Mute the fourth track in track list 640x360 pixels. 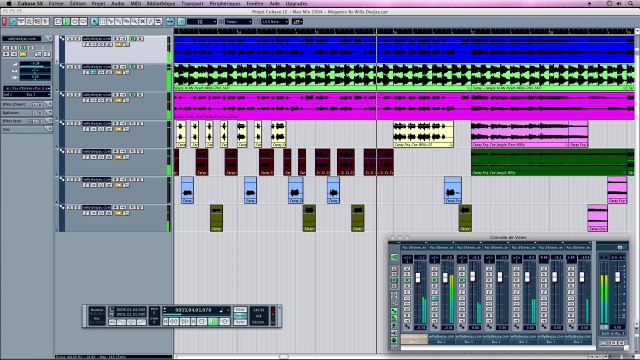point(69,123)
